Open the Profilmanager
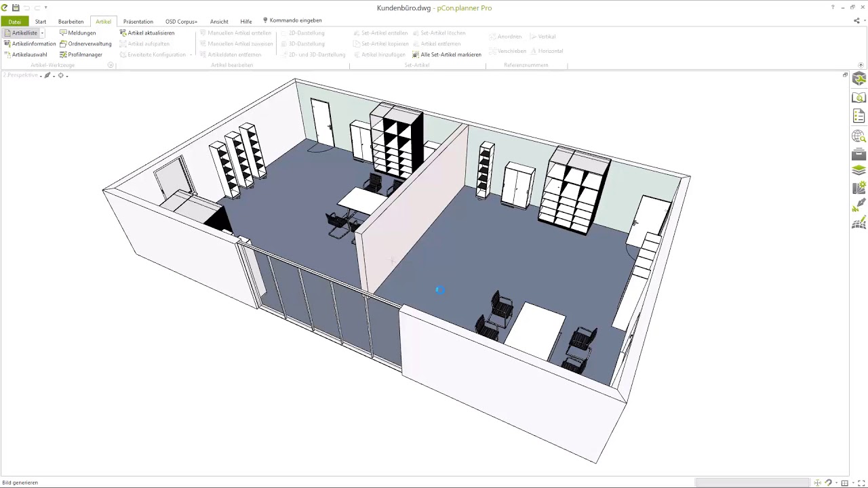Screen dimensions: 868x488 click(x=81, y=54)
